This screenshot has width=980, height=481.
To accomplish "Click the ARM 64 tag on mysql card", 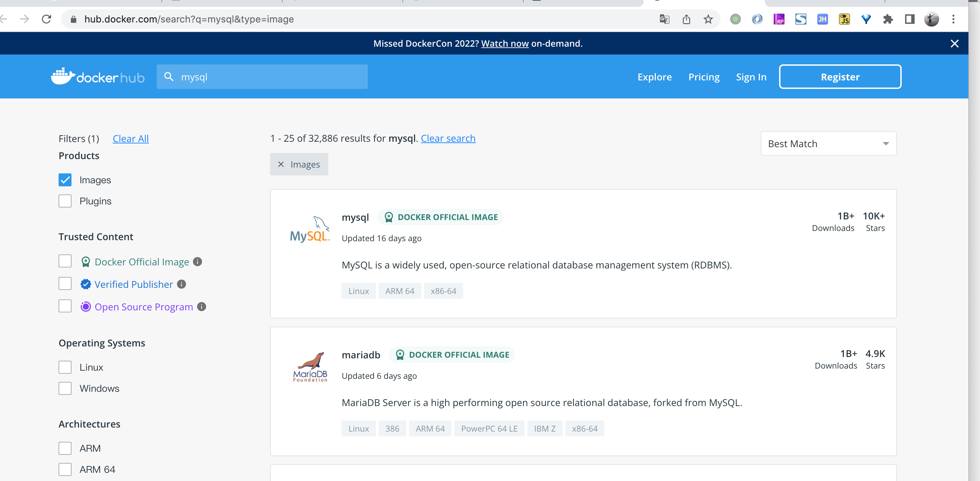I will (399, 291).
